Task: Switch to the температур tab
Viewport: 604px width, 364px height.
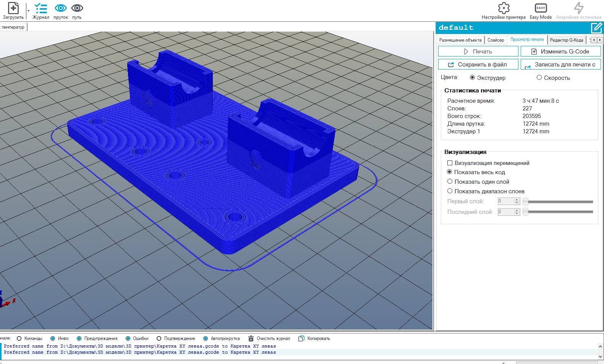Action: (13, 27)
